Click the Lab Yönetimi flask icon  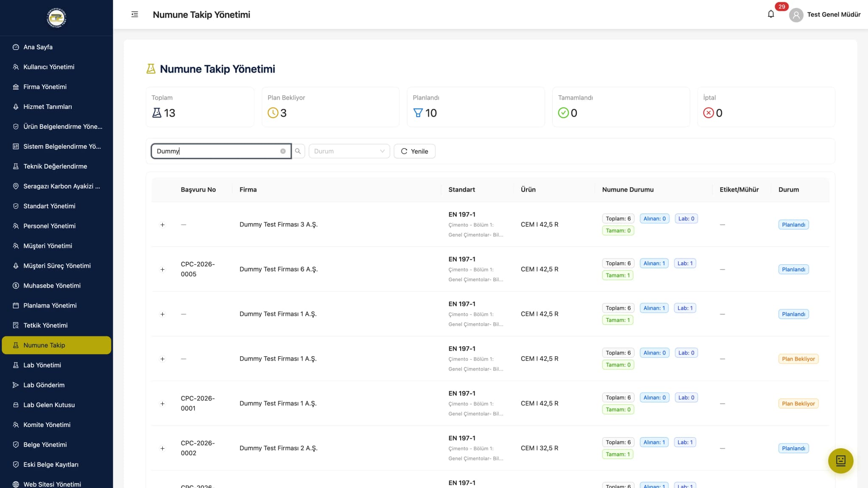pos(16,365)
